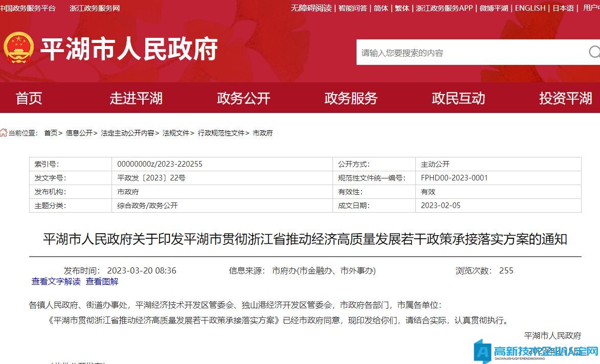Select code FPHD00-2023-0001

click(454, 178)
